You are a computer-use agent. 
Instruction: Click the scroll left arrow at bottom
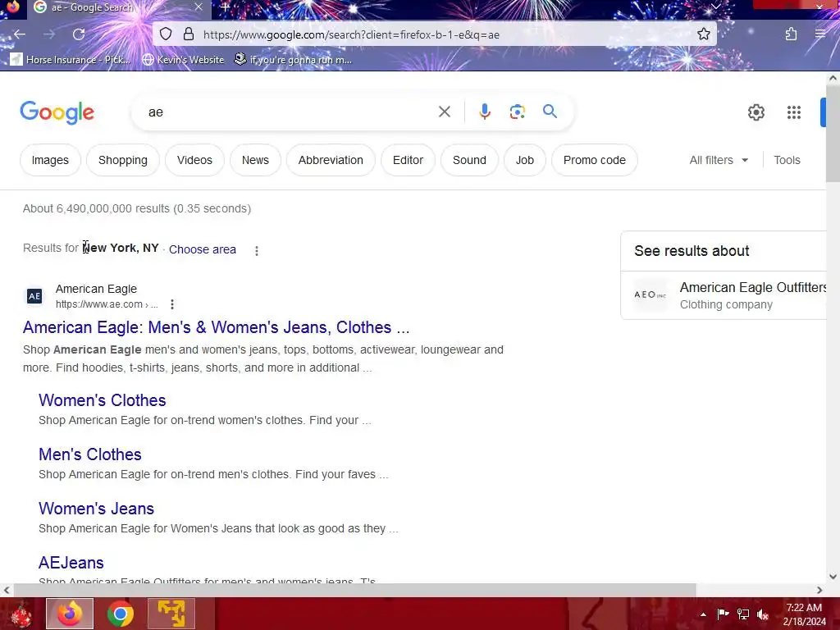click(6, 590)
